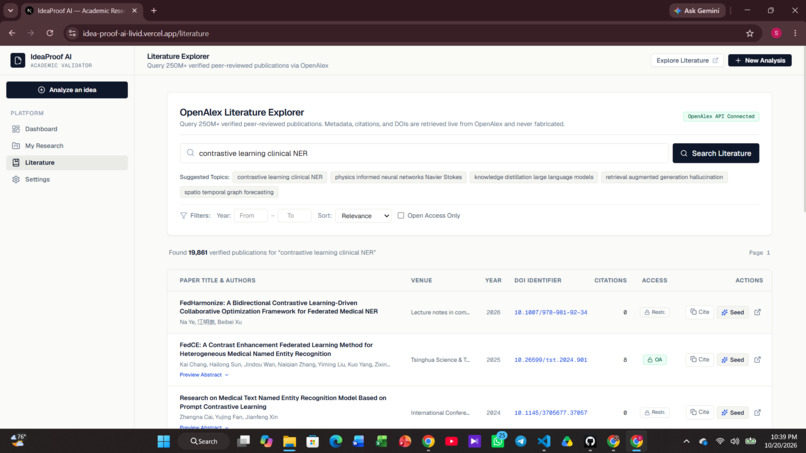
Task: Open FedCE paper external link icon
Action: tap(757, 359)
